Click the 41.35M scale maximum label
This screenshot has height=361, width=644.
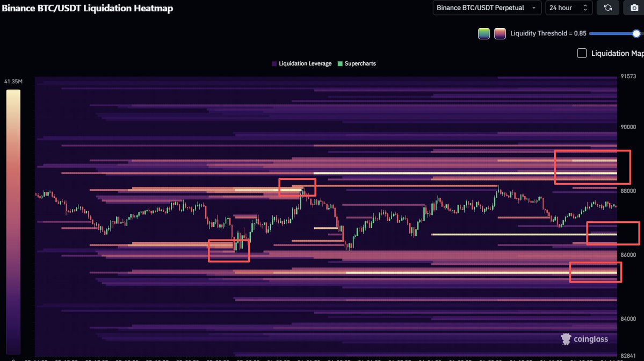(x=13, y=82)
